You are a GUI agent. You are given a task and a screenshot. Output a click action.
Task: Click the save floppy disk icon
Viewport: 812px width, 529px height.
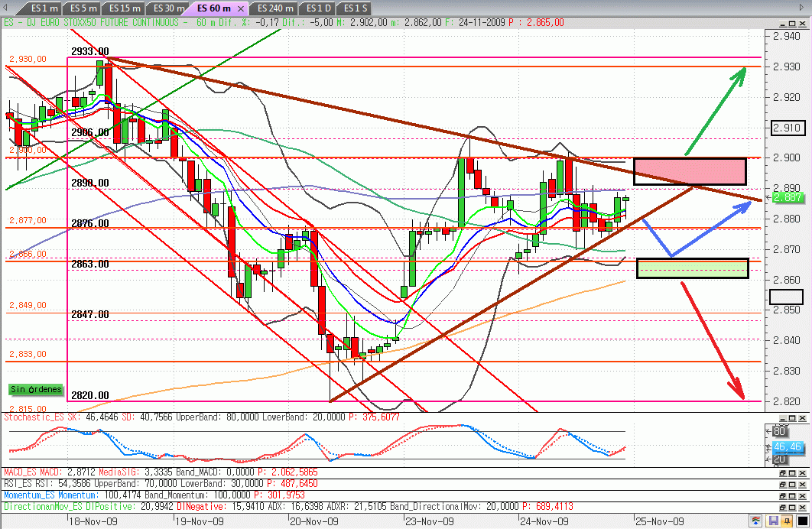click(x=773, y=521)
